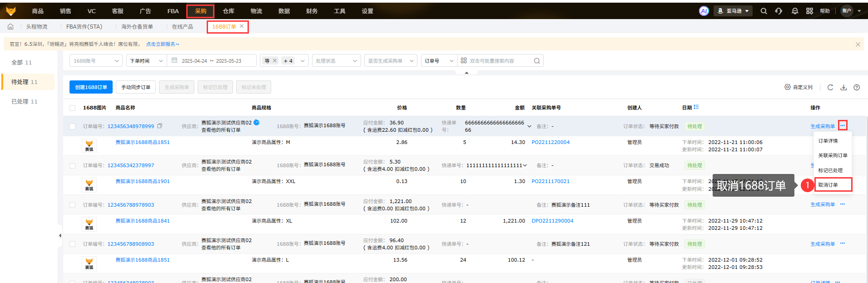Image resolution: width=868 pixels, height=283 pixels.
Task: Tick the select-all checkbox in table header
Action: (73, 108)
